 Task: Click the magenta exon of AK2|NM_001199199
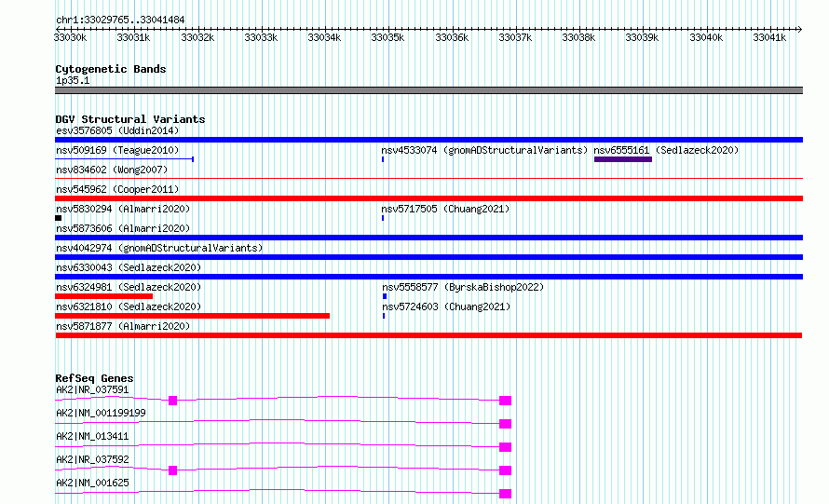tap(506, 424)
